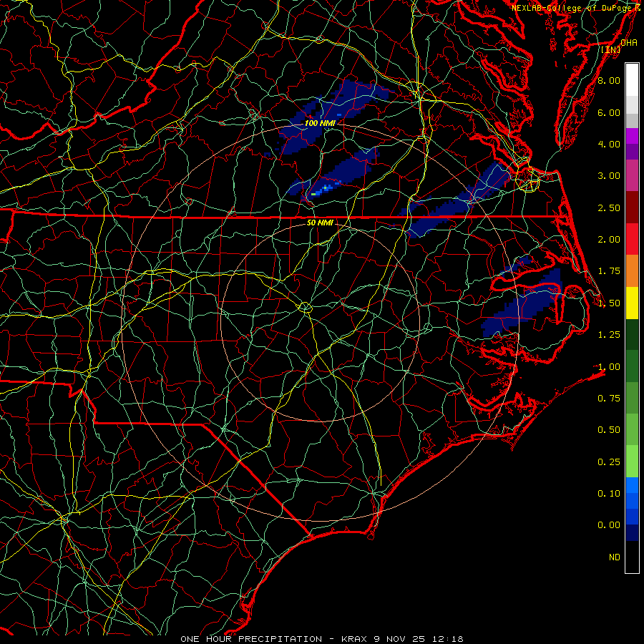Select the 4.00 scale label
This screenshot has height=644, width=644.
point(609,144)
